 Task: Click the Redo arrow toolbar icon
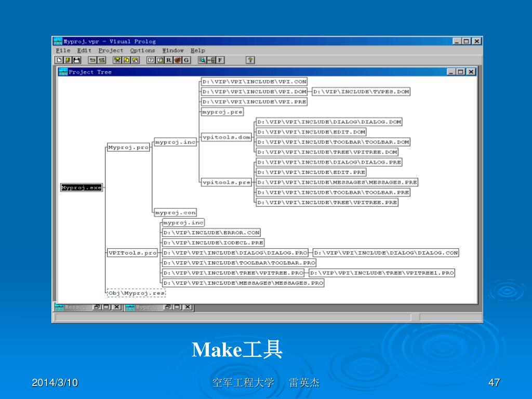pyautogui.click(x=101, y=60)
